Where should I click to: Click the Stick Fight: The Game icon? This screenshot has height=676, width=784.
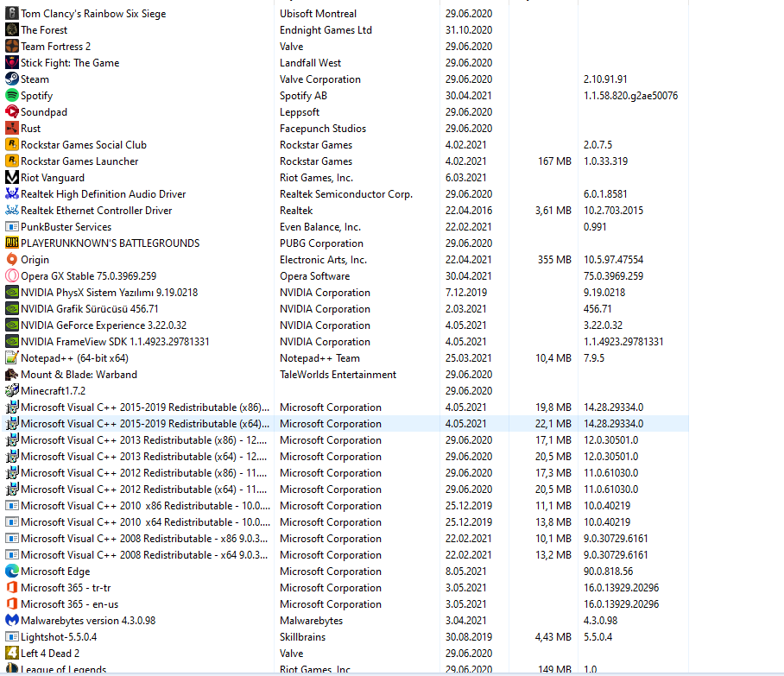coord(12,63)
